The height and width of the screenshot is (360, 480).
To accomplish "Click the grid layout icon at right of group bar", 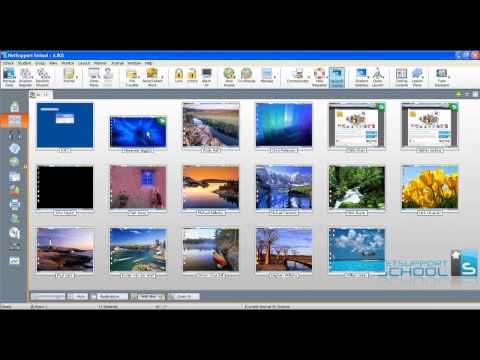I will tap(475, 95).
